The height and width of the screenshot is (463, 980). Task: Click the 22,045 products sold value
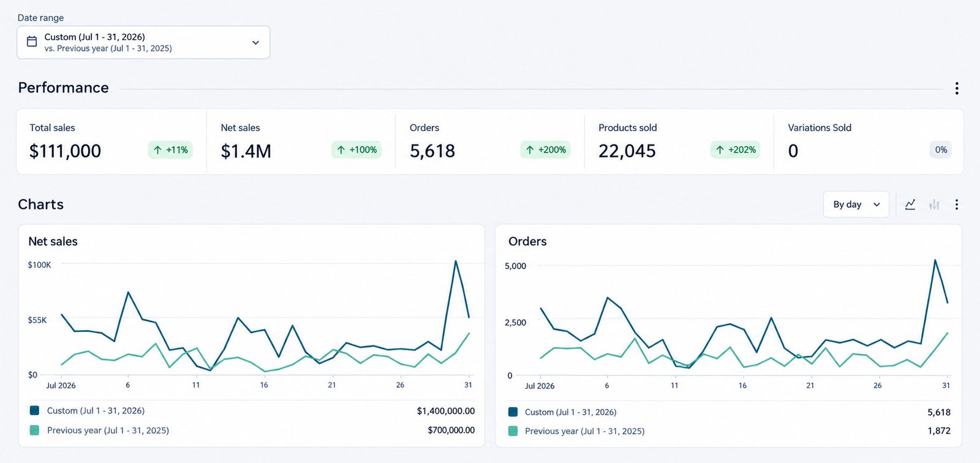627,151
